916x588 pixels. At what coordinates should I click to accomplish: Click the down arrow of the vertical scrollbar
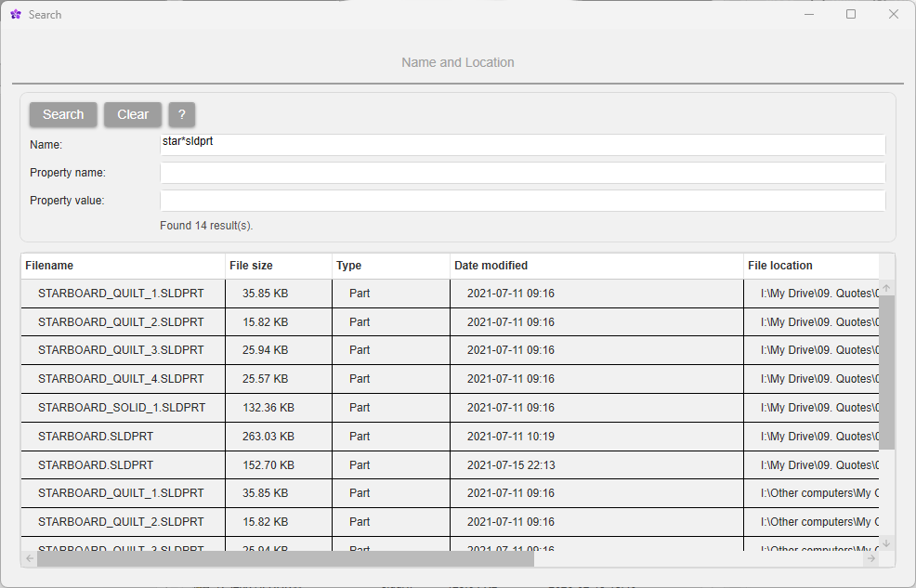(886, 542)
